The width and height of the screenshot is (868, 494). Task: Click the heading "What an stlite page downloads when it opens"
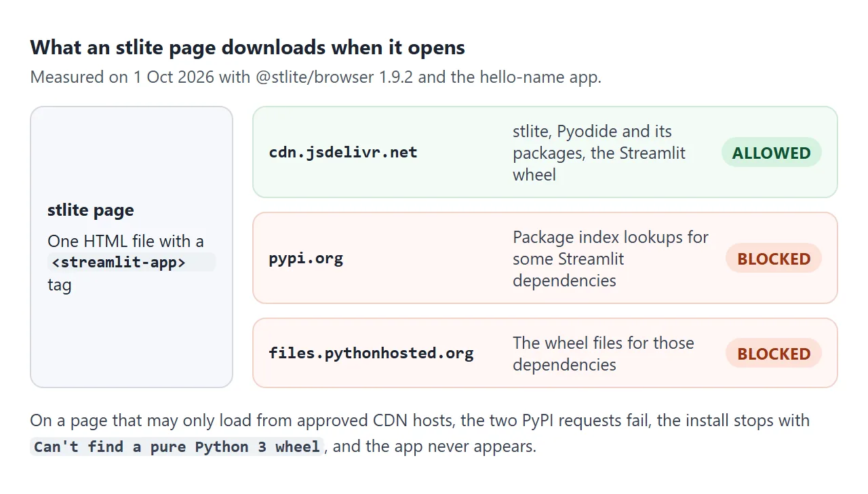click(x=248, y=47)
